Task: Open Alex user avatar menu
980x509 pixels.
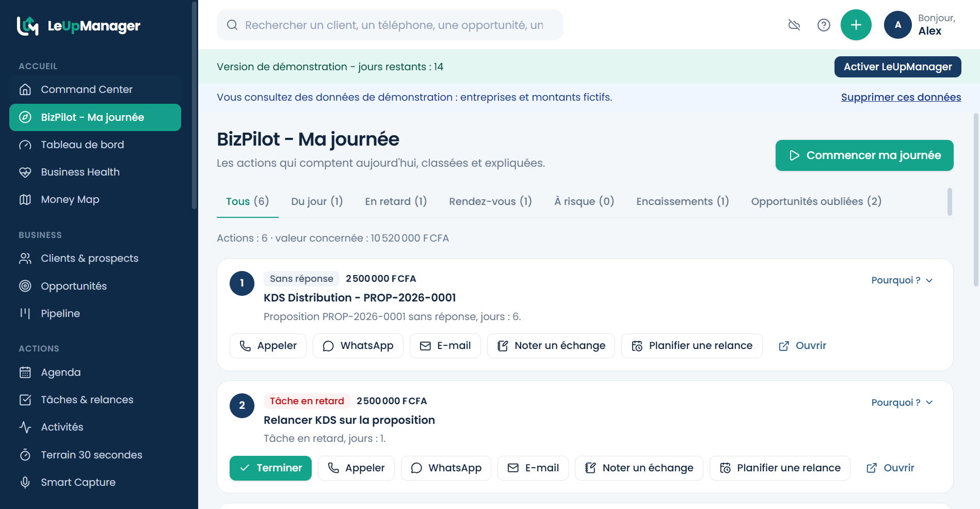Action: coord(897,25)
